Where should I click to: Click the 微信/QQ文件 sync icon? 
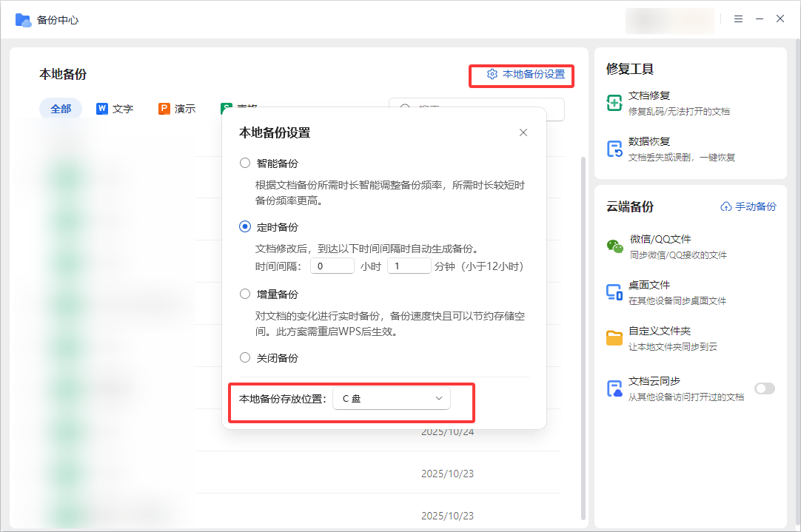614,244
